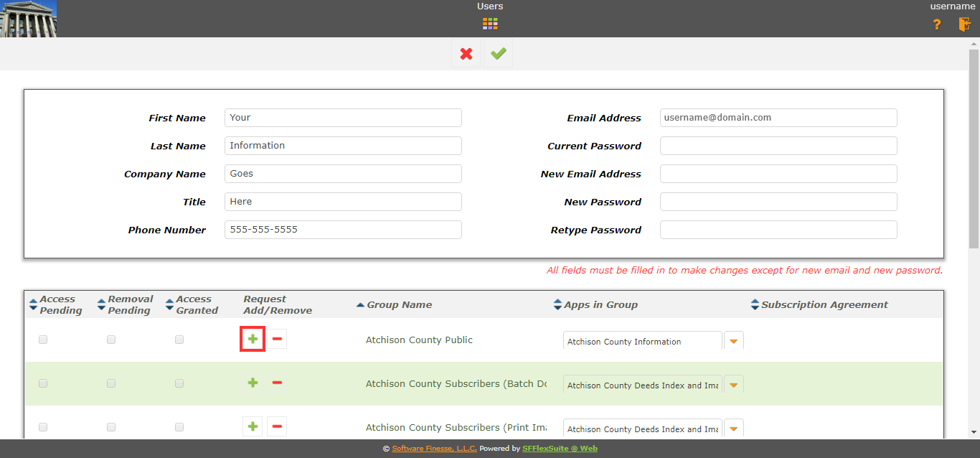This screenshot has height=458, width=980.
Task: Click the scrollbar up arrow
Action: coord(974,43)
